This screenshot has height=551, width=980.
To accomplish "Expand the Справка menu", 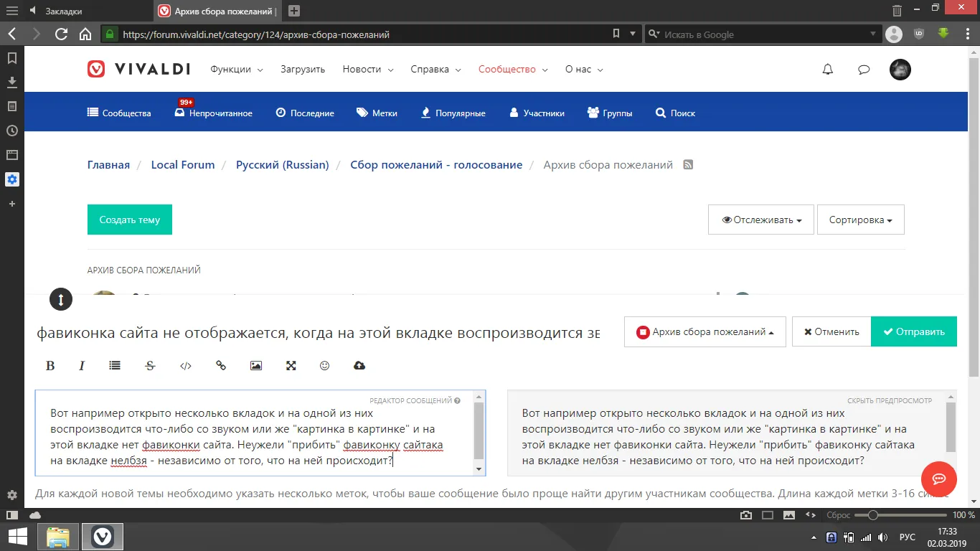I will click(x=436, y=70).
